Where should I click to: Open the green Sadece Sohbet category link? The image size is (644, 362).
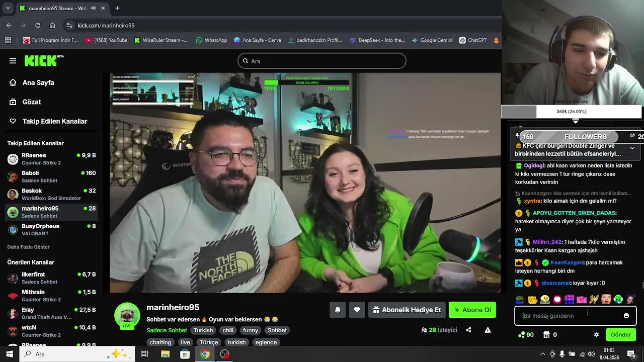(x=167, y=330)
